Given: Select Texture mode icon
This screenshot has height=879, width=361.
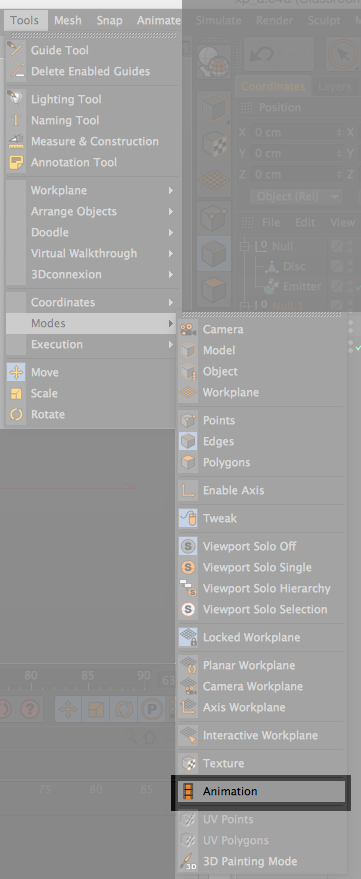Looking at the screenshot, I should [188, 764].
